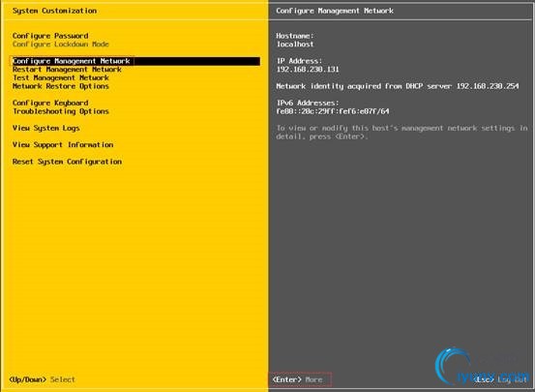Click the Enter More hint

[x=298, y=379]
